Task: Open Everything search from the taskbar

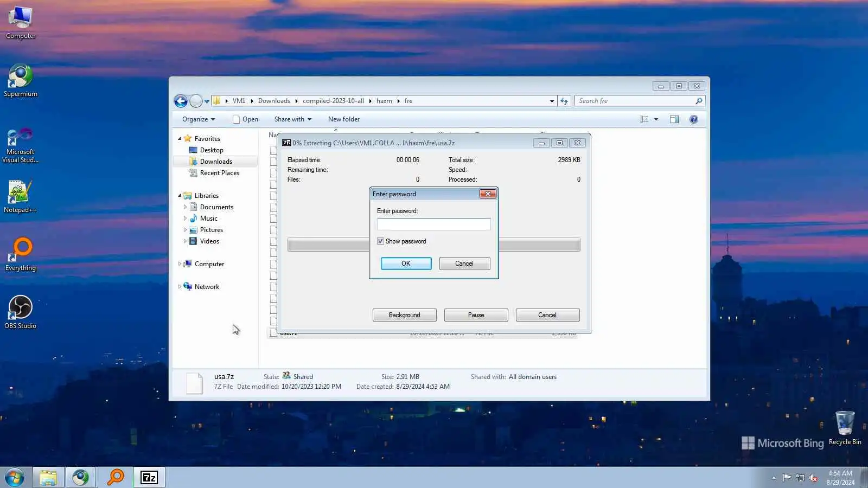Action: (115, 478)
